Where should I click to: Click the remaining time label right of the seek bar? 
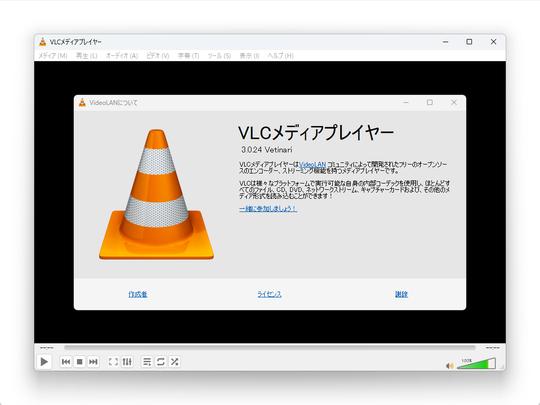(x=492, y=348)
